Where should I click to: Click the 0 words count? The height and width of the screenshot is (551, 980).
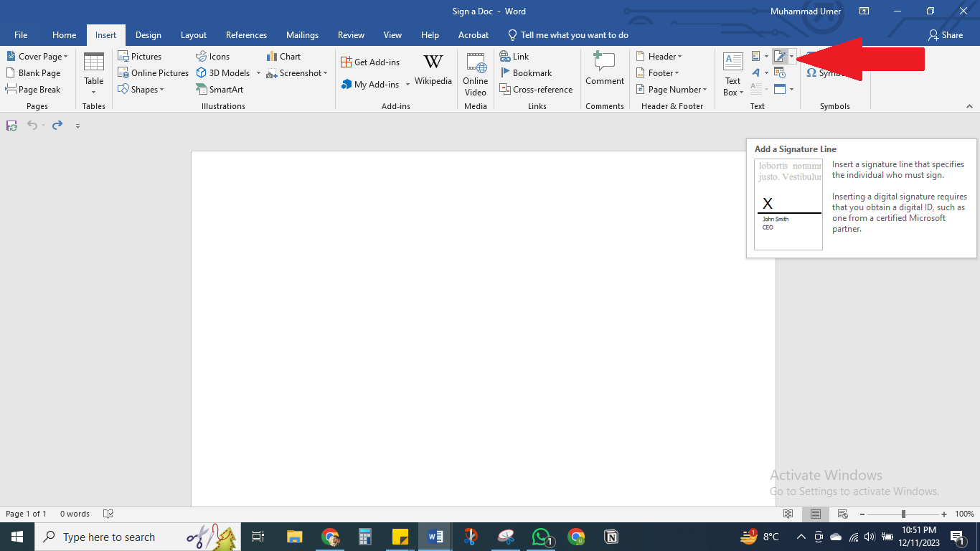(x=75, y=514)
